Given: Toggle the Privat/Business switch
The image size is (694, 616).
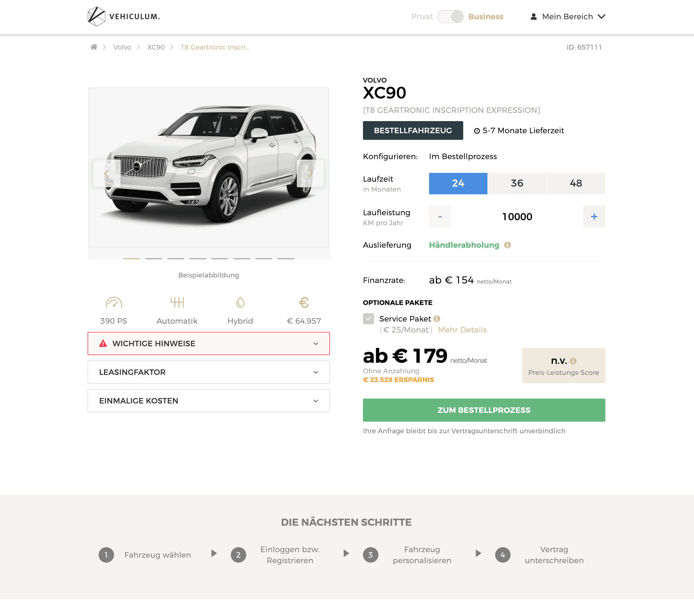Looking at the screenshot, I should tap(450, 17).
